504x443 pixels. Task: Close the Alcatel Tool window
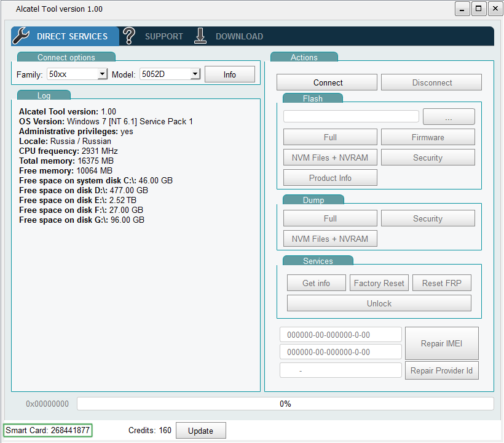pyautogui.click(x=495, y=9)
